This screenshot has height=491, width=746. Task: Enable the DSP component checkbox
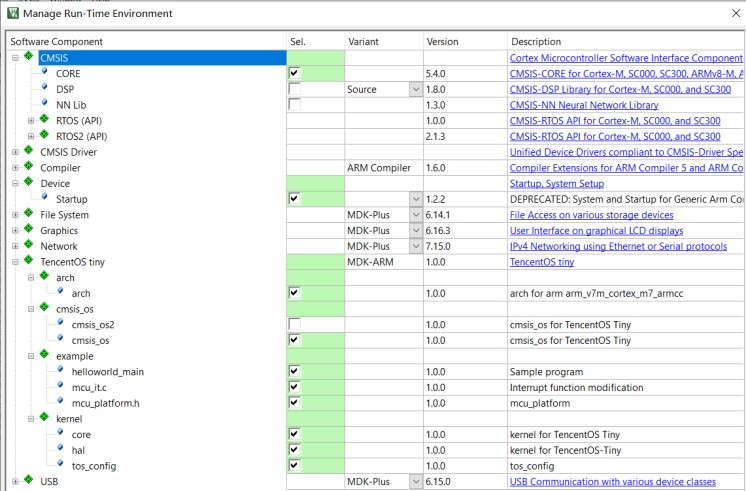coord(294,89)
